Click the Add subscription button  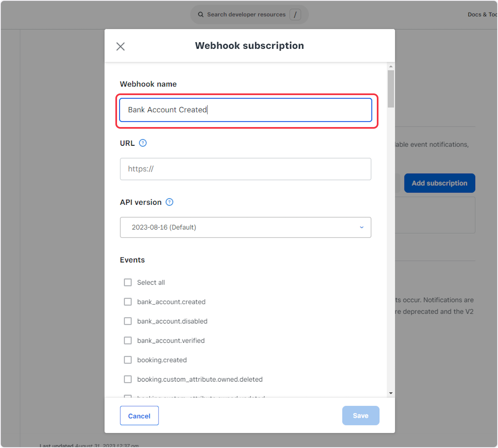tap(439, 183)
